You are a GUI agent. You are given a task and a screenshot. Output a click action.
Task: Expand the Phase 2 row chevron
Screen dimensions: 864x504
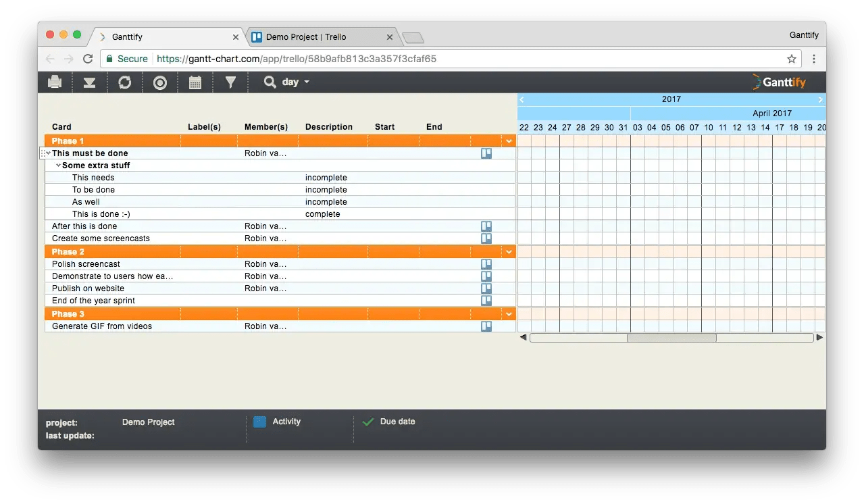tap(509, 251)
